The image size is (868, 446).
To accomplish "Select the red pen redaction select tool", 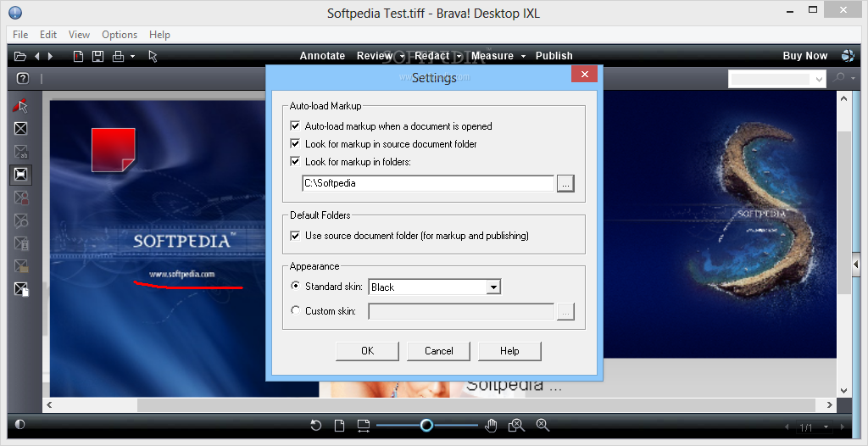I will coord(20,105).
